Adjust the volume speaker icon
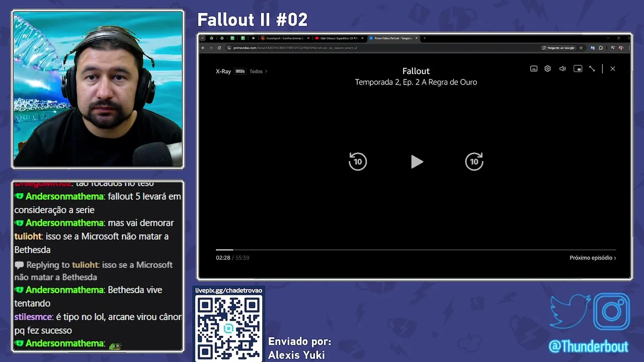 pyautogui.click(x=562, y=69)
